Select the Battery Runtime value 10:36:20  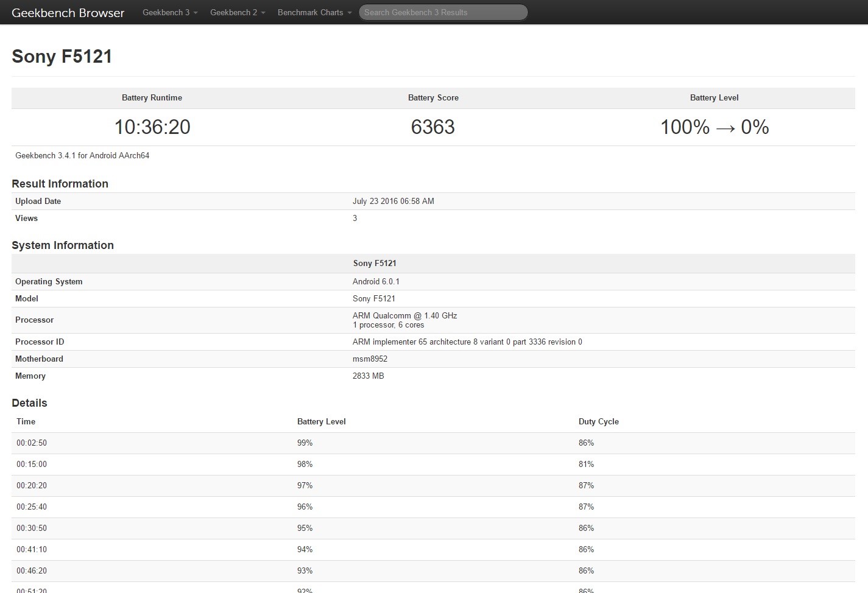click(x=152, y=127)
